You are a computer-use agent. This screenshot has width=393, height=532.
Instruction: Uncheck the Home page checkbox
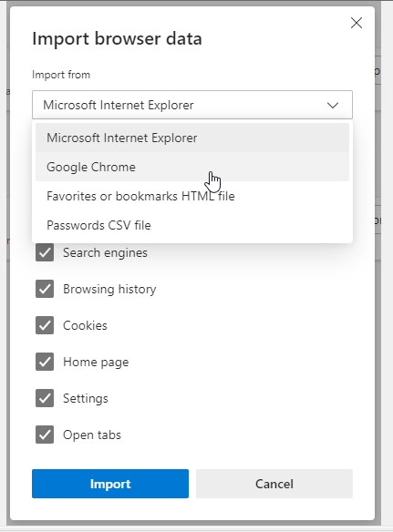click(x=45, y=362)
